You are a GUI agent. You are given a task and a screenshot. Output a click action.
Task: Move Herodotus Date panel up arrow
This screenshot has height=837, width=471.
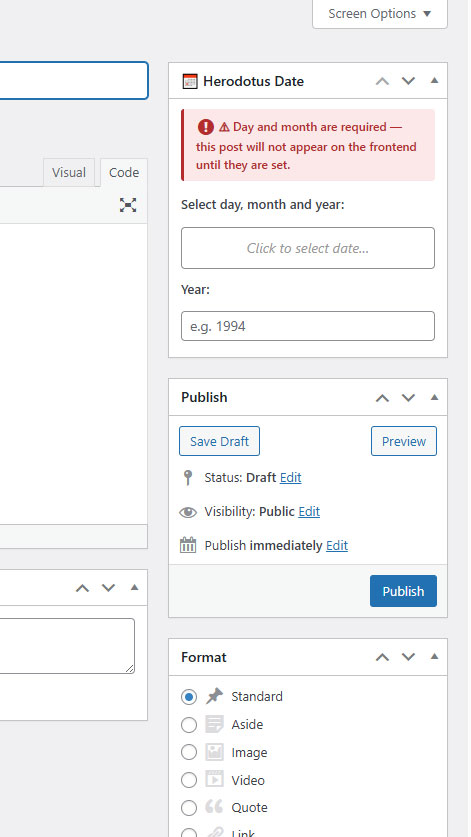(382, 81)
